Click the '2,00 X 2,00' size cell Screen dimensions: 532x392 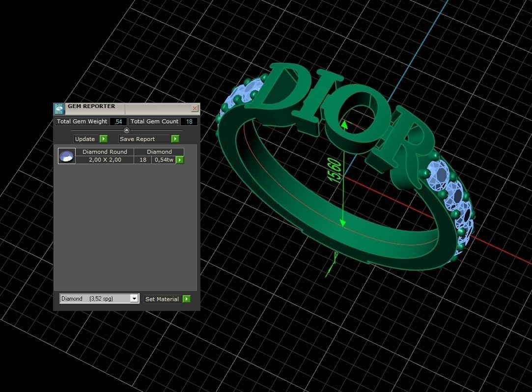point(105,160)
